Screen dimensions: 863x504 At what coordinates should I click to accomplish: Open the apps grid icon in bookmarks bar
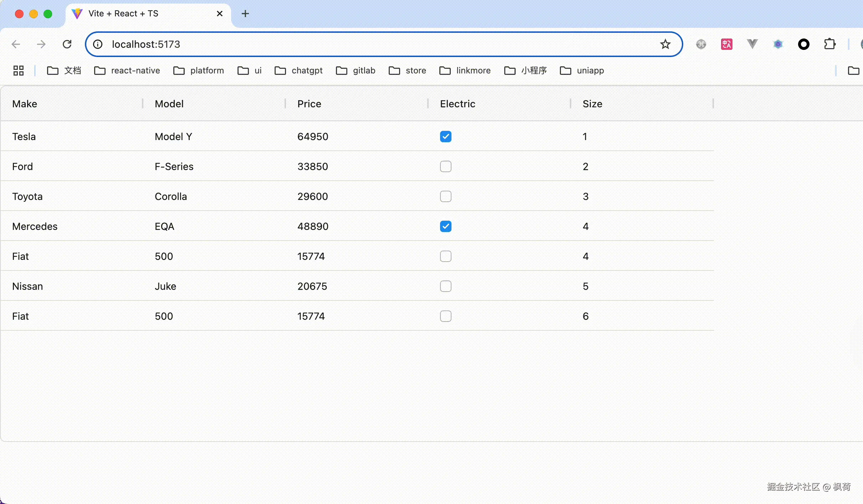pyautogui.click(x=18, y=71)
